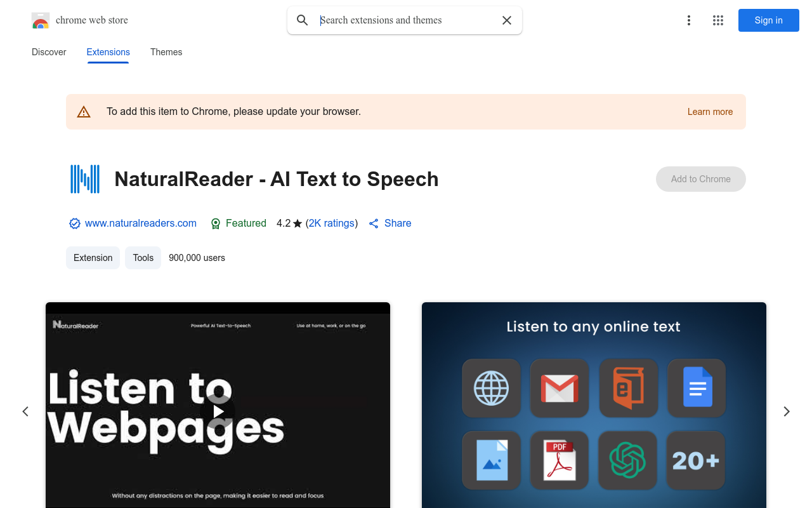Click the ChatGPT icon in screenshot

click(628, 460)
